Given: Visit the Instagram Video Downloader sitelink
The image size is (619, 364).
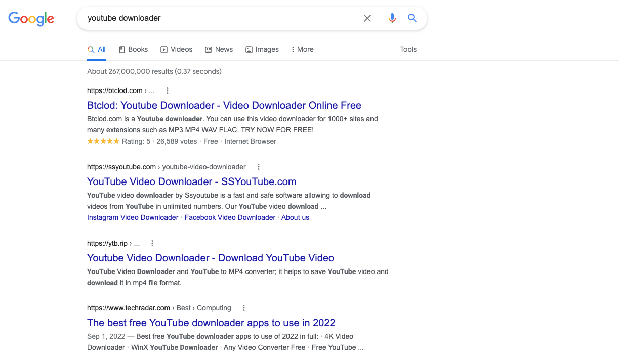Looking at the screenshot, I should click(132, 217).
